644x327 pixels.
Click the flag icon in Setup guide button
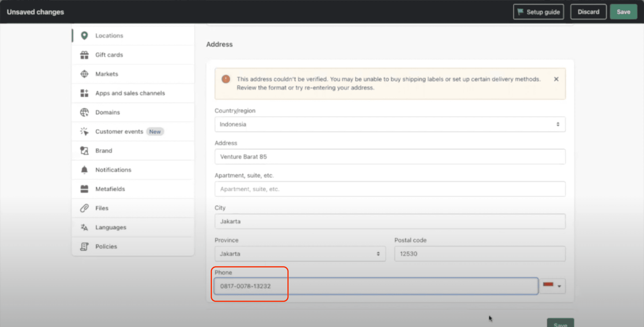pos(520,12)
